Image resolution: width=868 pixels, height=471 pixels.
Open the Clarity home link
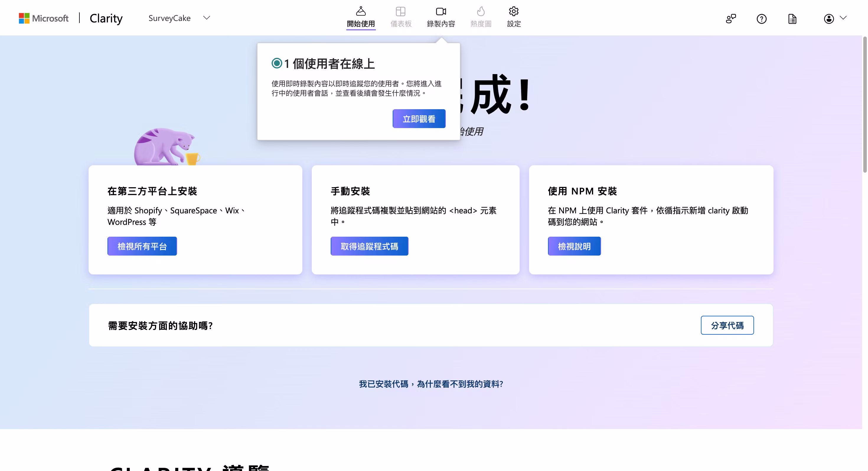(106, 18)
